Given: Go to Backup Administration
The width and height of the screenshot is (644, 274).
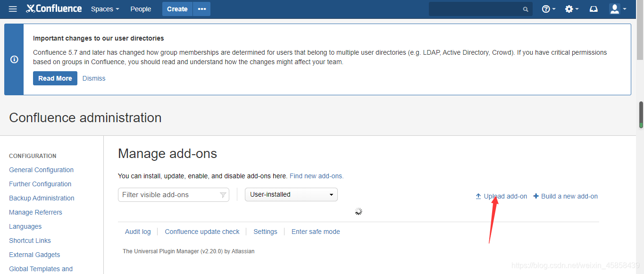Looking at the screenshot, I should [42, 198].
